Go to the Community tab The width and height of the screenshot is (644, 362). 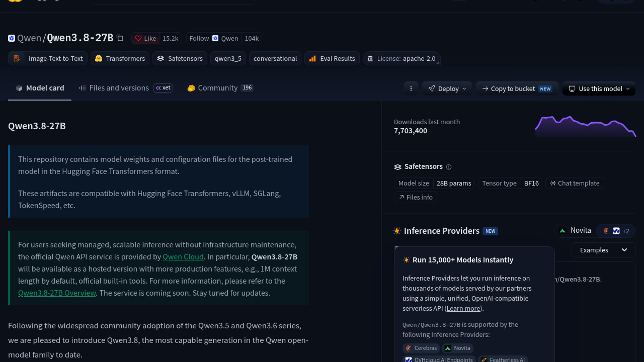pos(220,88)
